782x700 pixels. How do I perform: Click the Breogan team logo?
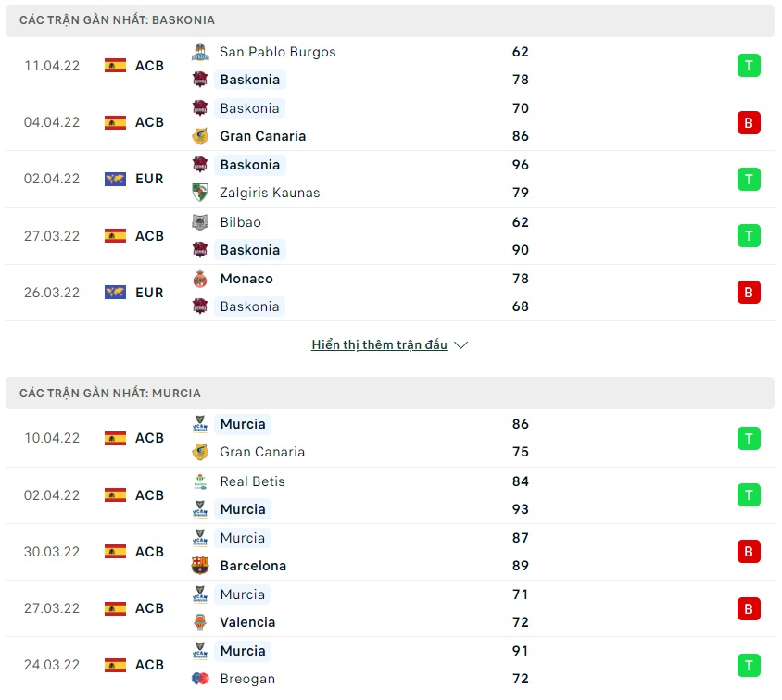point(200,679)
